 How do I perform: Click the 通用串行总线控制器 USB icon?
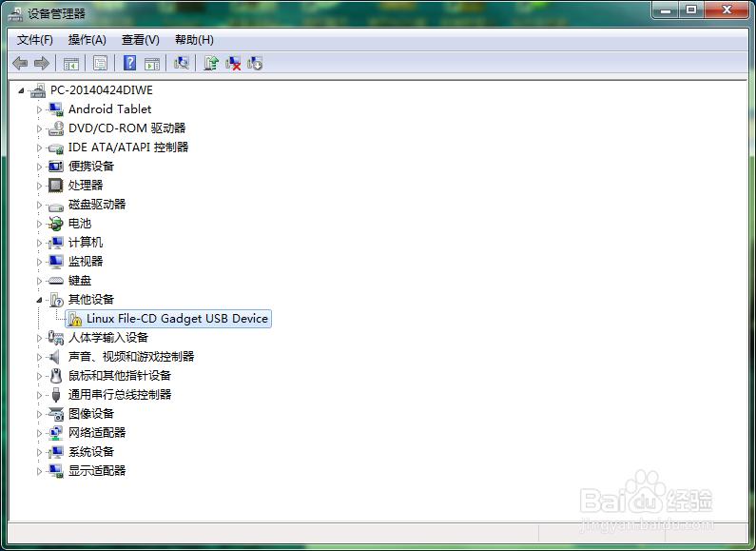56,395
